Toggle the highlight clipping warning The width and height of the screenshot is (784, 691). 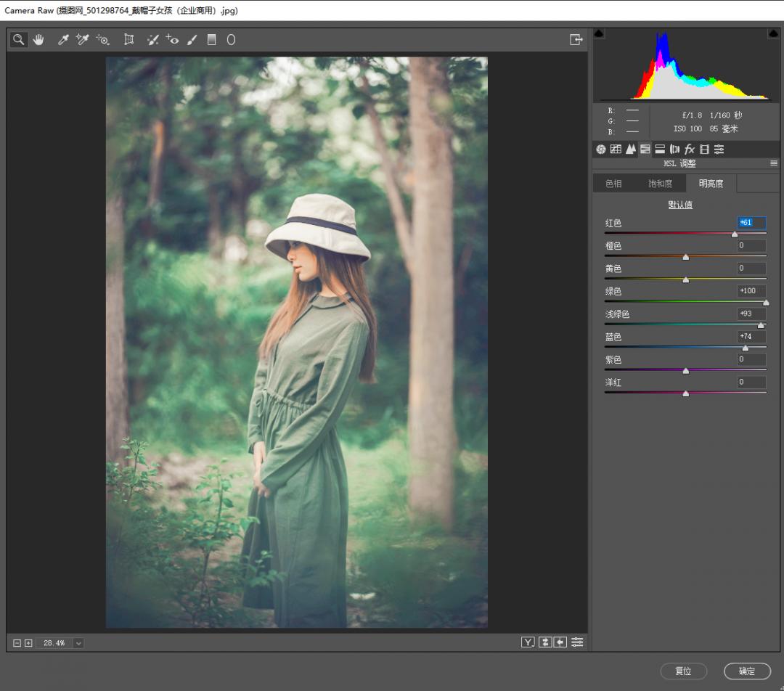click(x=773, y=34)
